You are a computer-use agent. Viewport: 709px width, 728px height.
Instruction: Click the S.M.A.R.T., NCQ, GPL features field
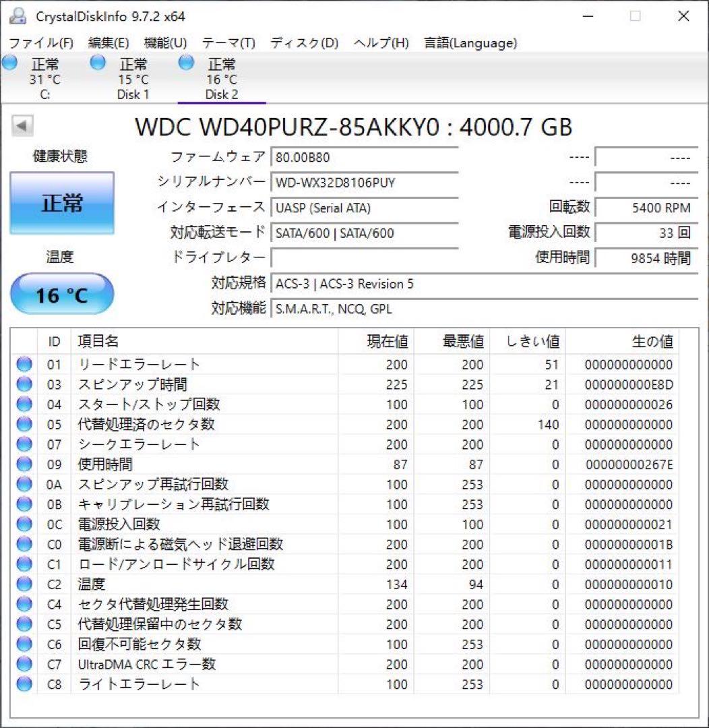[485, 309]
